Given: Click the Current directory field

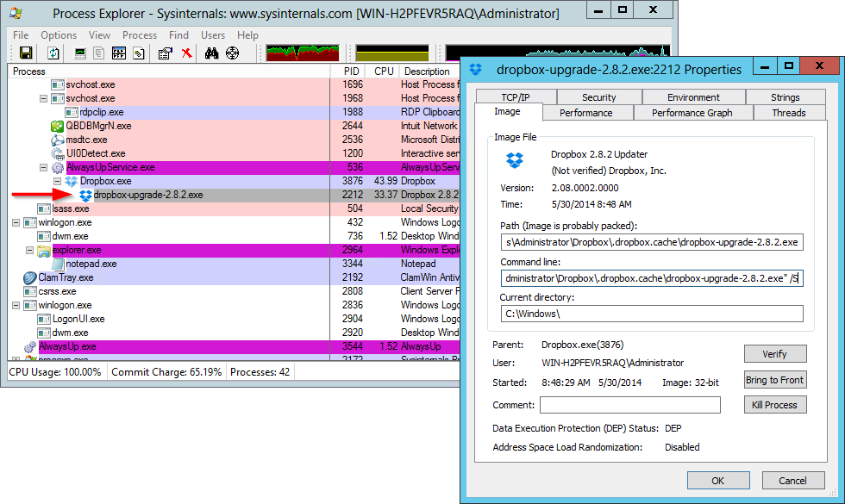Looking at the screenshot, I should coord(652,314).
